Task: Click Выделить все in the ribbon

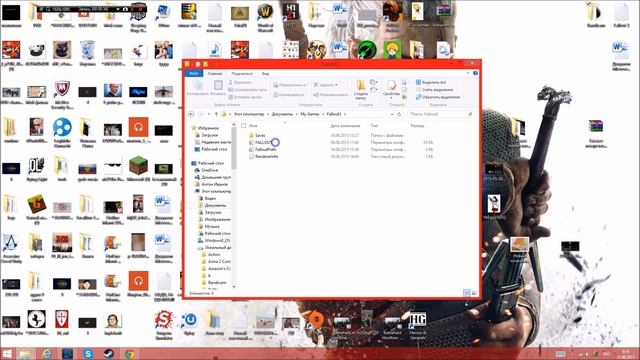Action: (431, 82)
